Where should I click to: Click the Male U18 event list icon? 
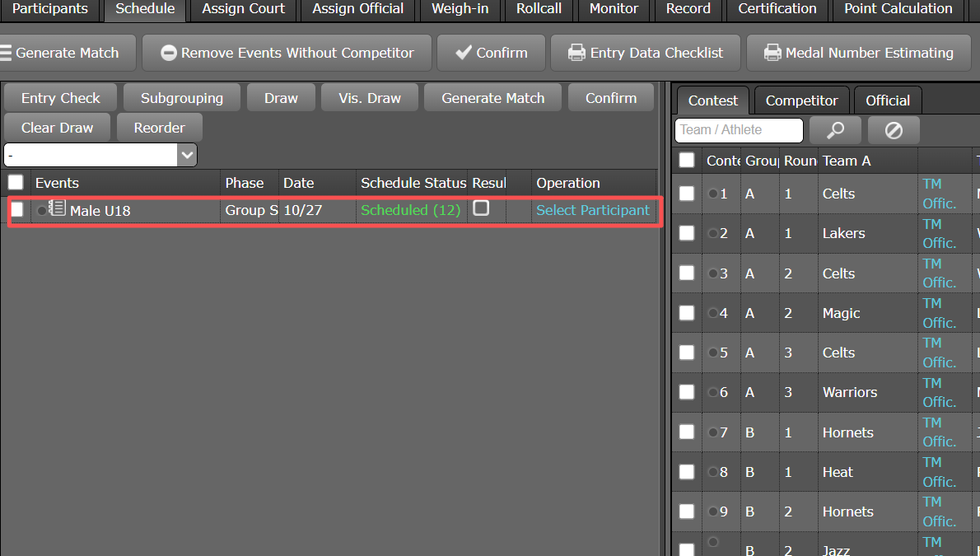[57, 208]
